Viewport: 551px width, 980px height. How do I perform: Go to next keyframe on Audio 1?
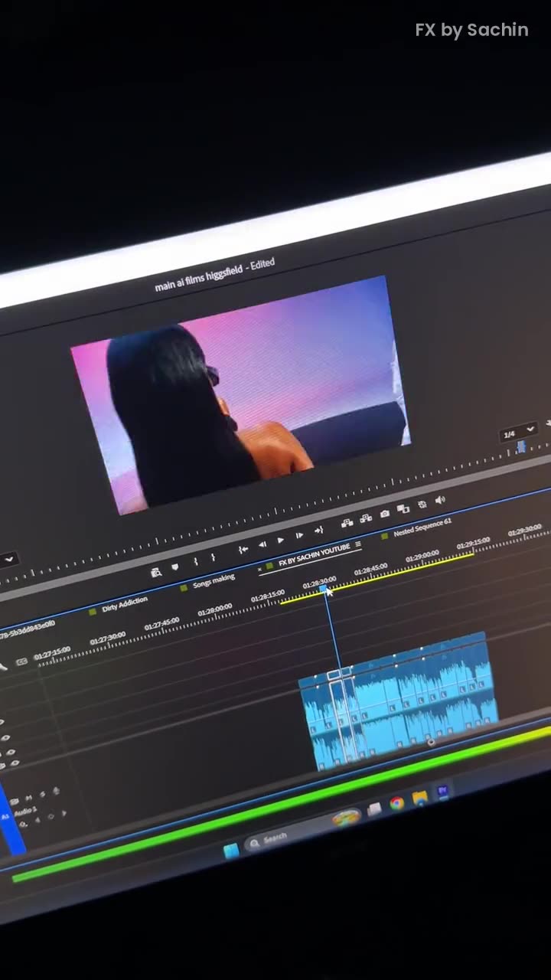64,813
